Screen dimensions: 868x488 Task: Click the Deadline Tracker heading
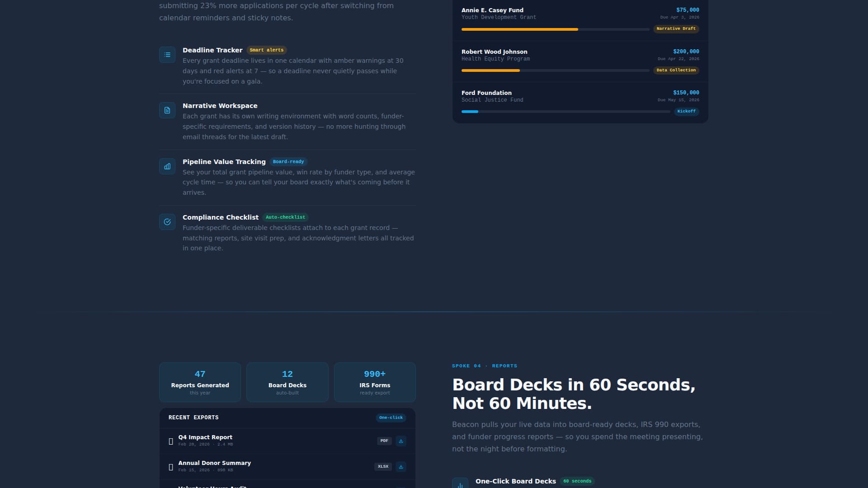pyautogui.click(x=212, y=50)
